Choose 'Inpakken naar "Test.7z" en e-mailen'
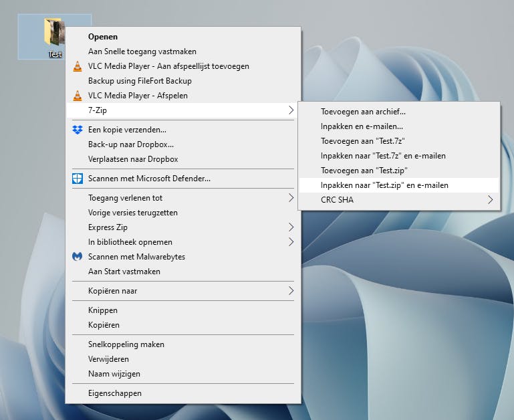The width and height of the screenshot is (514, 420). (399, 156)
